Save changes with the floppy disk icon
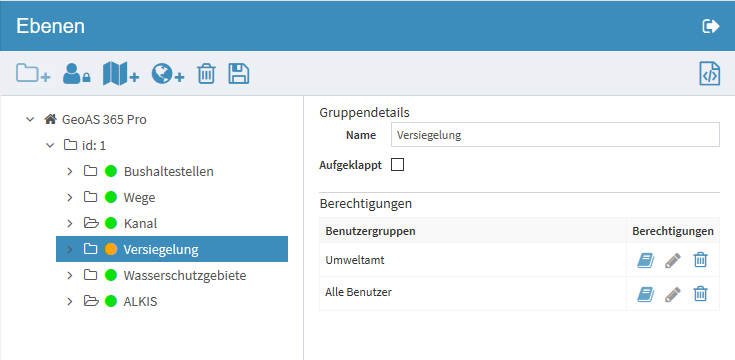The image size is (735, 360). tap(239, 74)
